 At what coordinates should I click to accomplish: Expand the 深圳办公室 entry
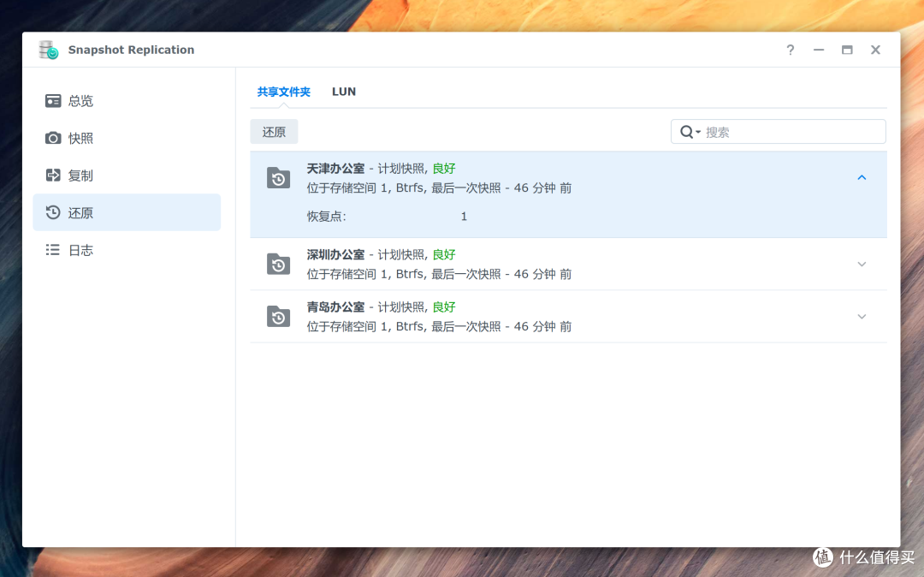[862, 264]
